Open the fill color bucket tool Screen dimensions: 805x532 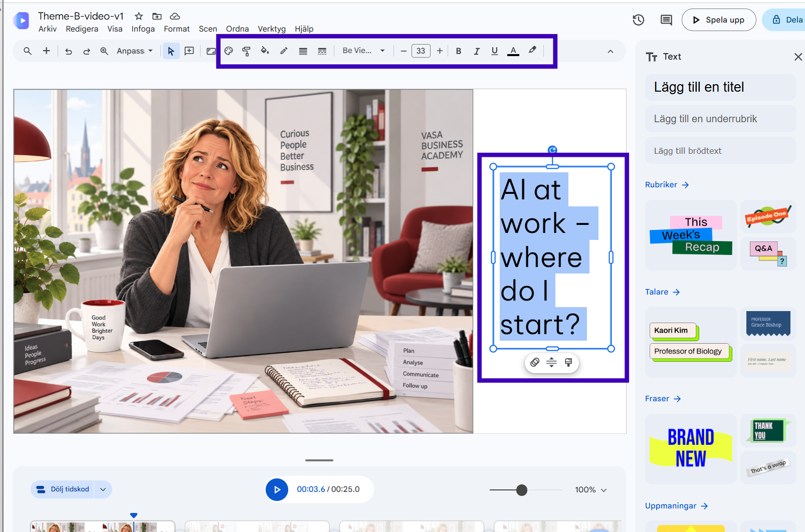265,51
